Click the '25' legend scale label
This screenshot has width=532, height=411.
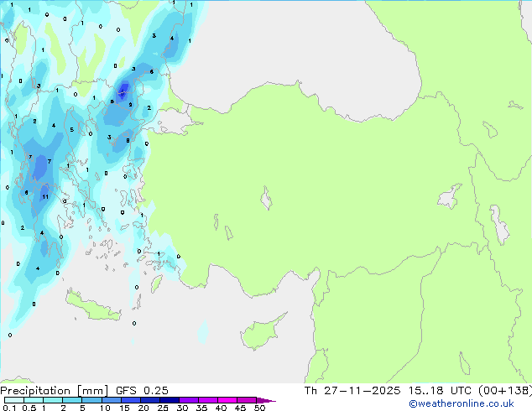163,408
